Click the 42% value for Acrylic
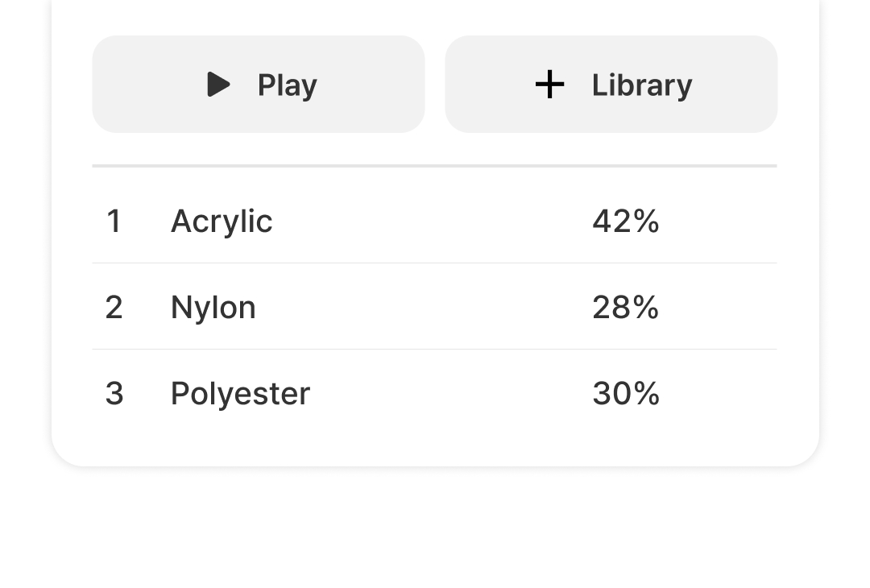The image size is (870, 588). click(x=625, y=221)
